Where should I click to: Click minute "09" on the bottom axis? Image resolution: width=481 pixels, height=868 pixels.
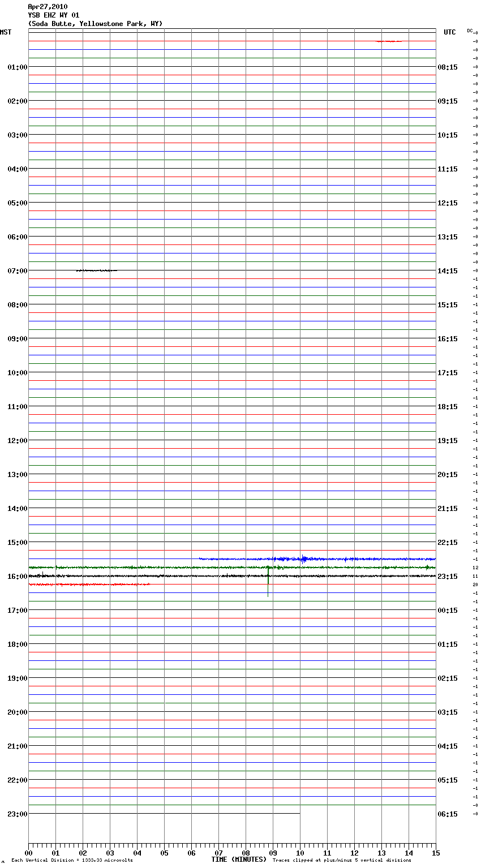coord(273,853)
